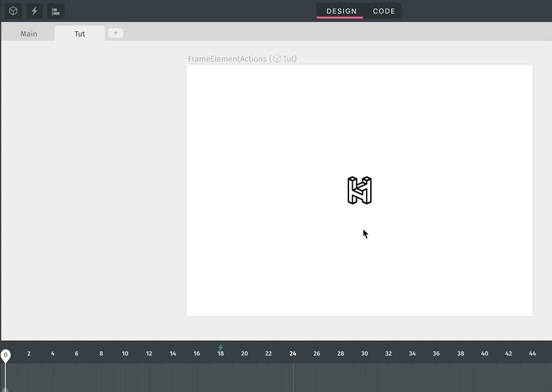Add a new component tab with plus button
Screen dimensions: 552x392
pyautogui.click(x=116, y=33)
